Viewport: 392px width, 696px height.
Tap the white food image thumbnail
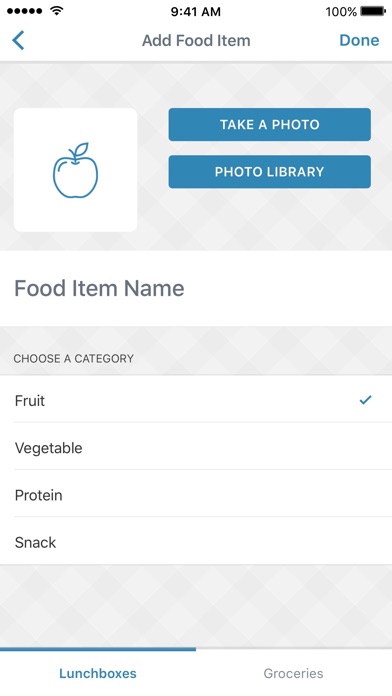[x=75, y=170]
